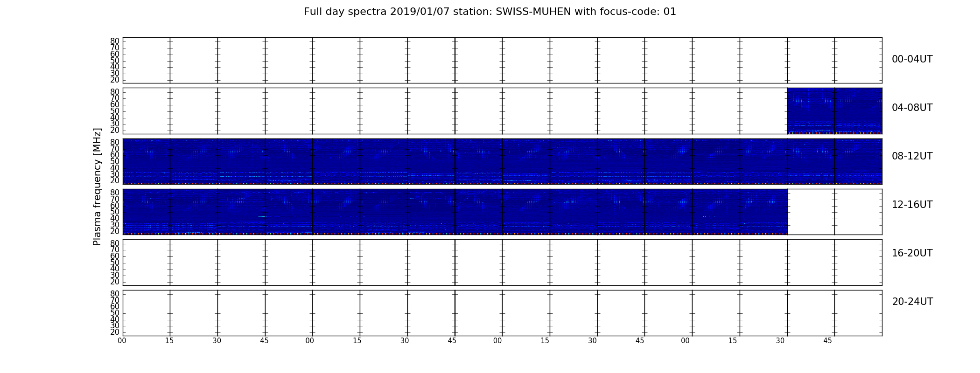Select the '70' tick of the 20-24UT panel
The width and height of the screenshot is (980, 373).
(115, 300)
